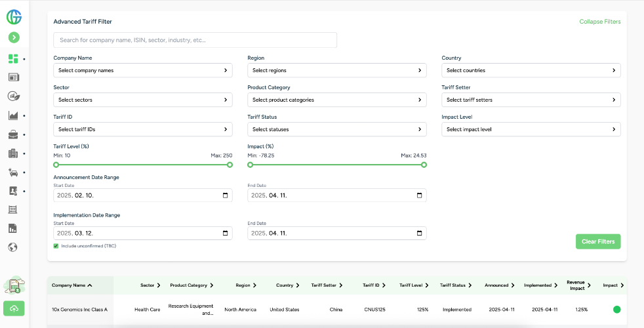Click the Tariff Level slider max handle
Image resolution: width=644 pixels, height=328 pixels.
(230, 165)
